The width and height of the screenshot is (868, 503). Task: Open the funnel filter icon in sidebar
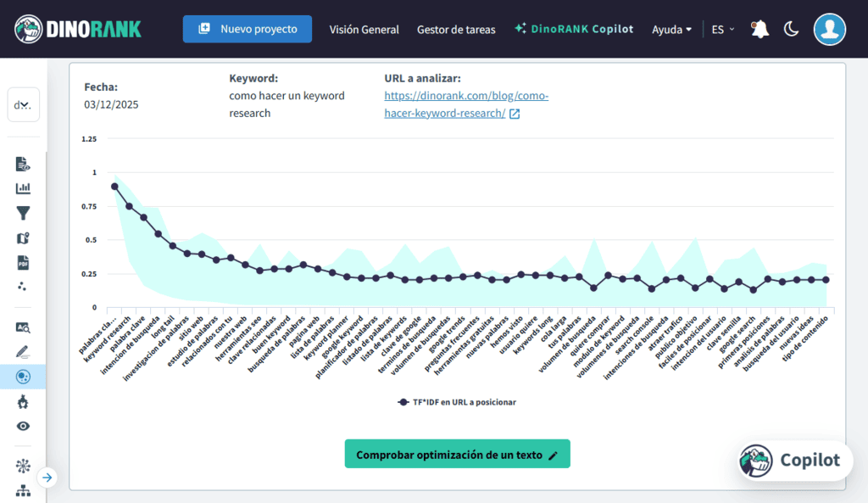pos(23,213)
